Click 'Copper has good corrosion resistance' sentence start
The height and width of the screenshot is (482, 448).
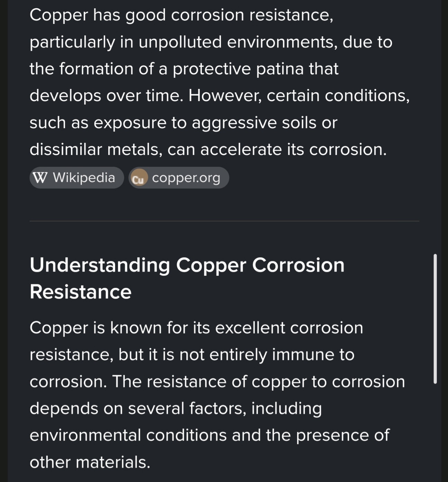click(x=181, y=15)
